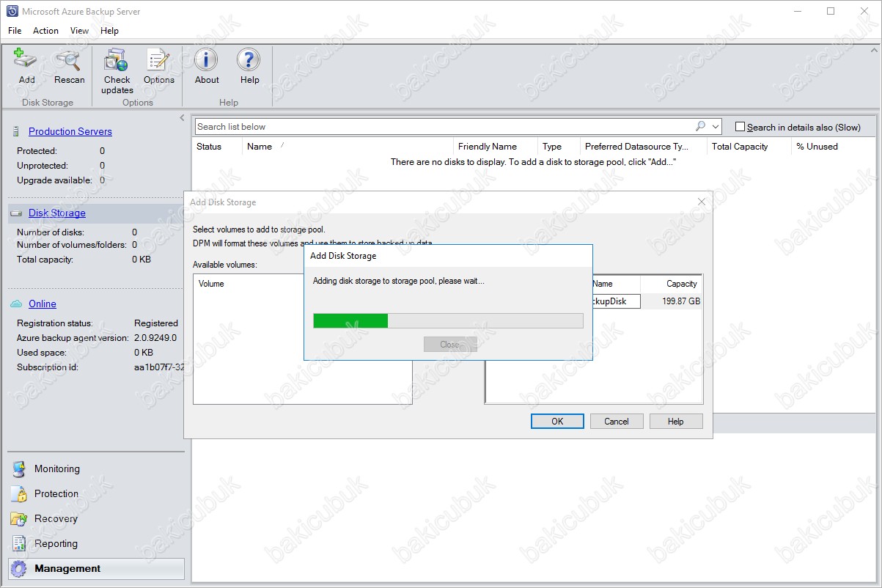Click the Friendly Name column header
882x588 pixels.
coord(495,147)
